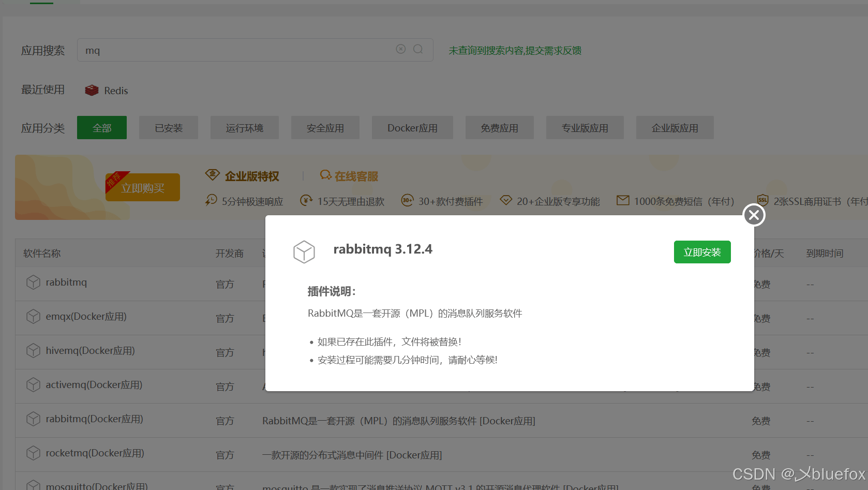Click the 20+企业版专享功能 diamond icon

tap(506, 200)
